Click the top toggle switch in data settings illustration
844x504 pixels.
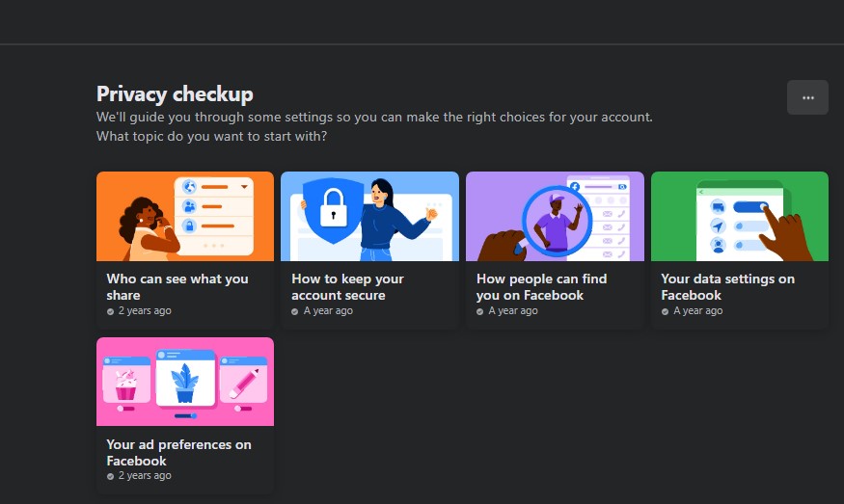(x=749, y=206)
